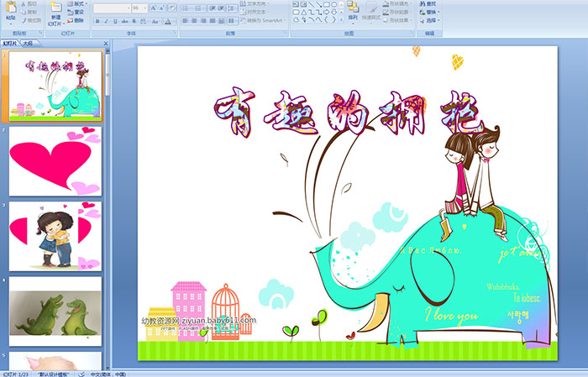The image size is (588, 377).
Task: Click the Replace (替换) button
Action: [x=428, y=12]
